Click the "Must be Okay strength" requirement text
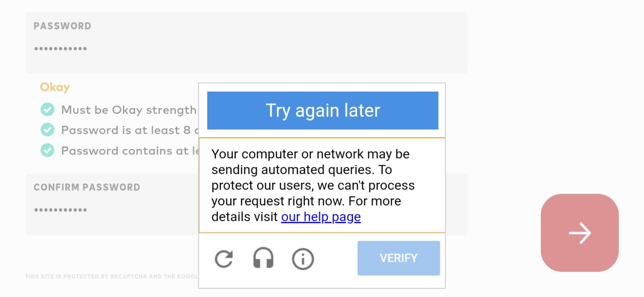 coord(129,110)
